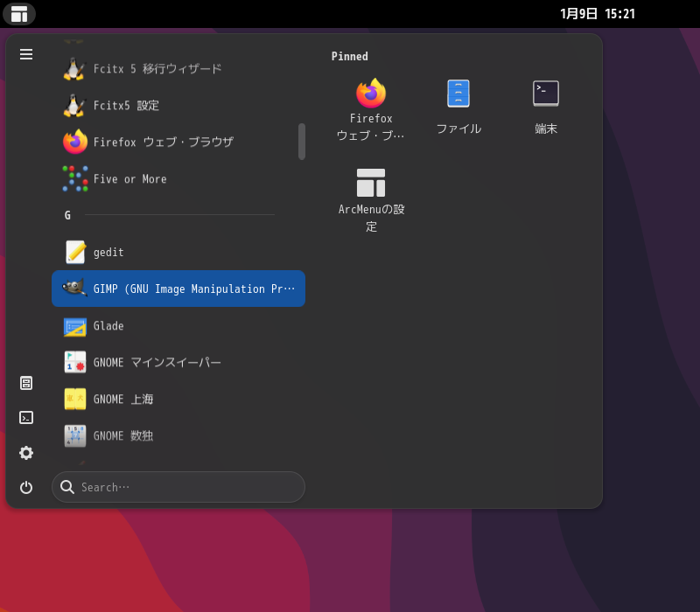This screenshot has height=612, width=700.
Task: Launch GIMP via its Wilber icon
Action: coord(74,289)
